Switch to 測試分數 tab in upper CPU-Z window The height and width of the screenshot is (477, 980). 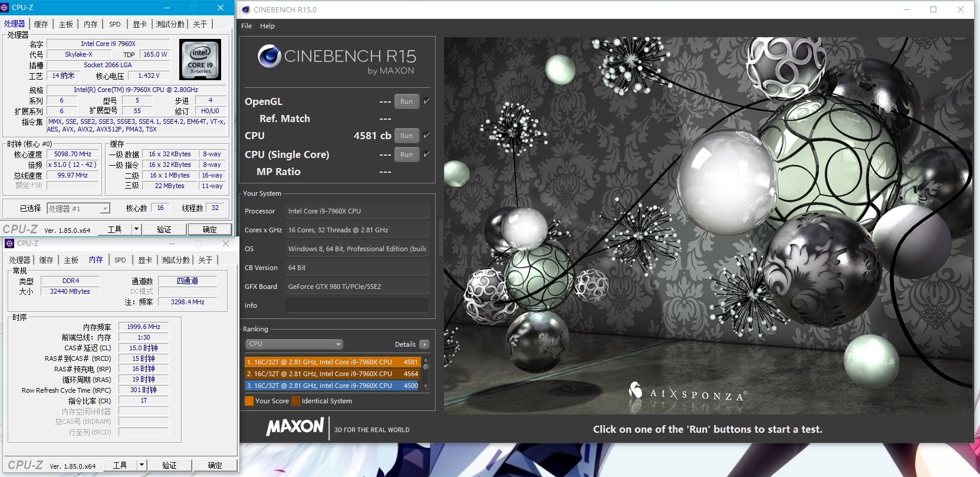pyautogui.click(x=170, y=24)
